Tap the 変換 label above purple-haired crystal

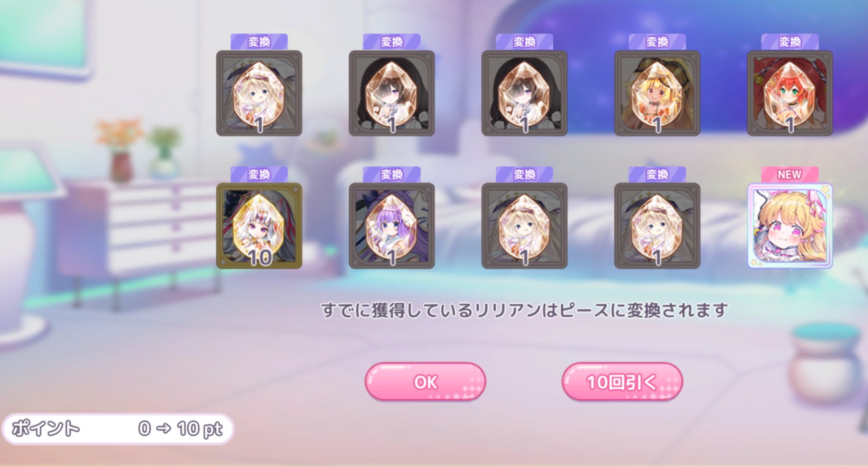pyautogui.click(x=392, y=174)
